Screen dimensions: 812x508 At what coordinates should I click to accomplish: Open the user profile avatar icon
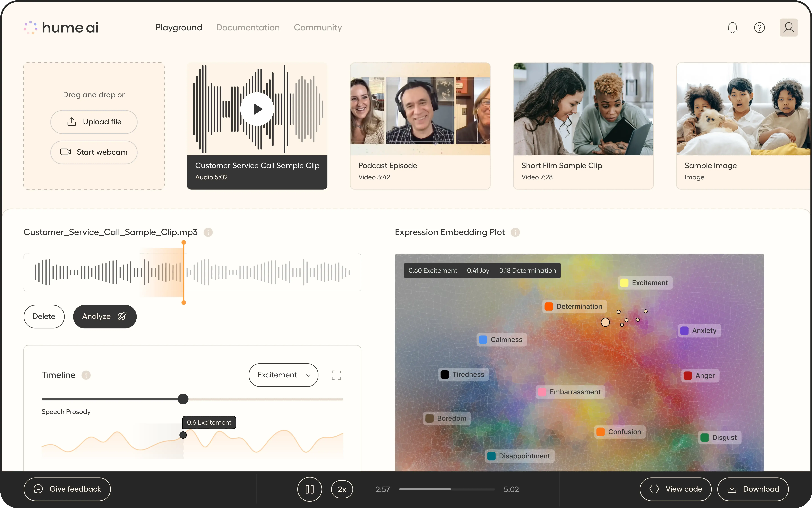789,28
